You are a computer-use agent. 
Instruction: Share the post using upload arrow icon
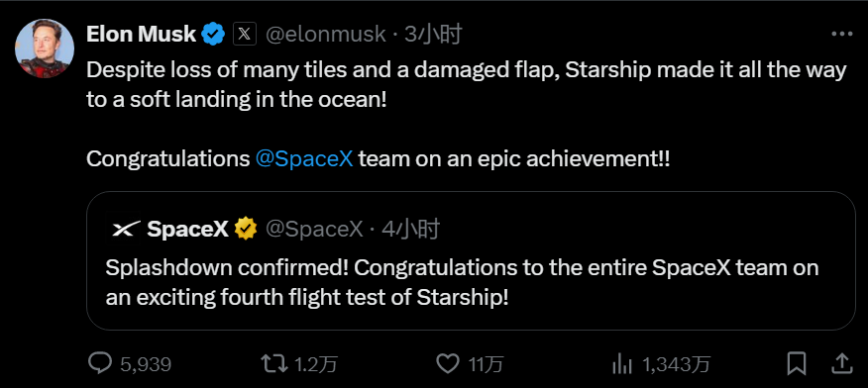841,363
